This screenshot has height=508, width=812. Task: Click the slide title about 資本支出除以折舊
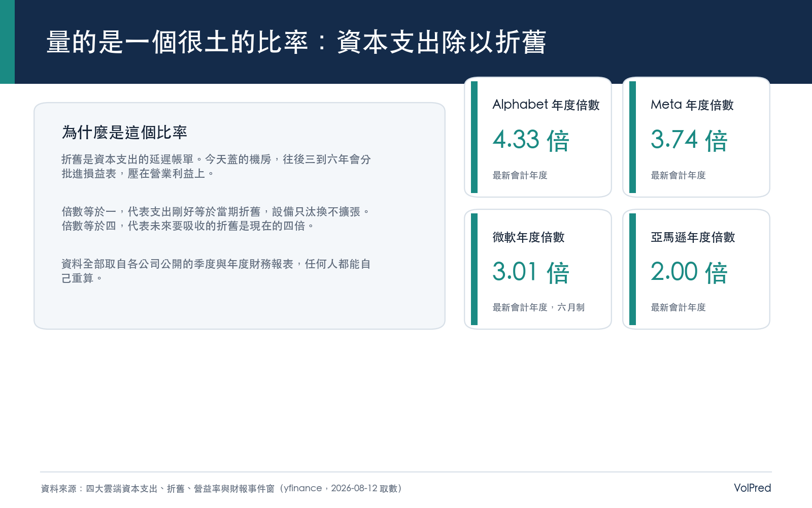(x=296, y=42)
